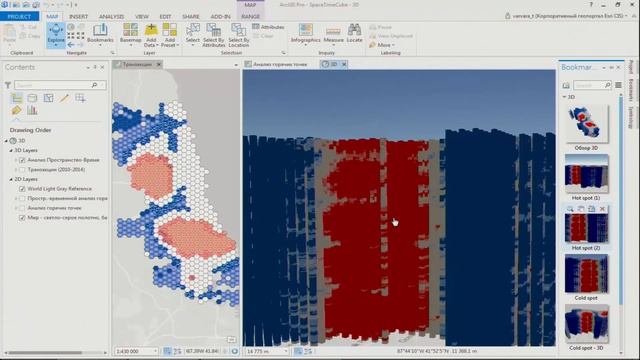Click the Bookmarks pane menu icon

pos(618,85)
